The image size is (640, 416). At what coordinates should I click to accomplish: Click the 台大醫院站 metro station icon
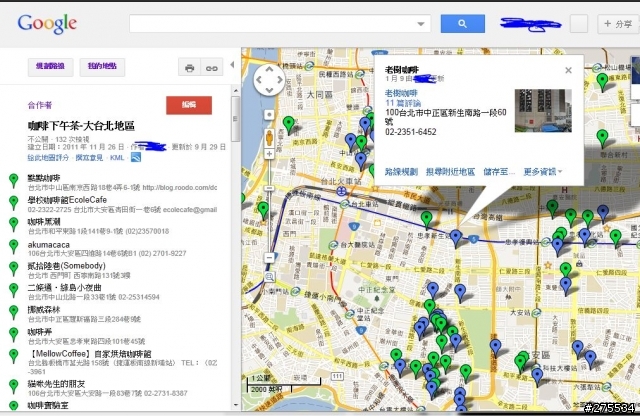coord(333,245)
